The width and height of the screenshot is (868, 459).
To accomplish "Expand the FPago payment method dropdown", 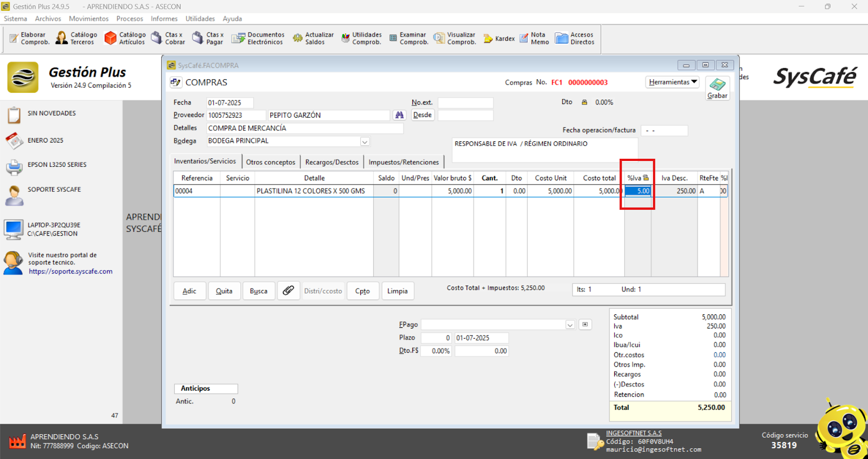I will [x=570, y=325].
